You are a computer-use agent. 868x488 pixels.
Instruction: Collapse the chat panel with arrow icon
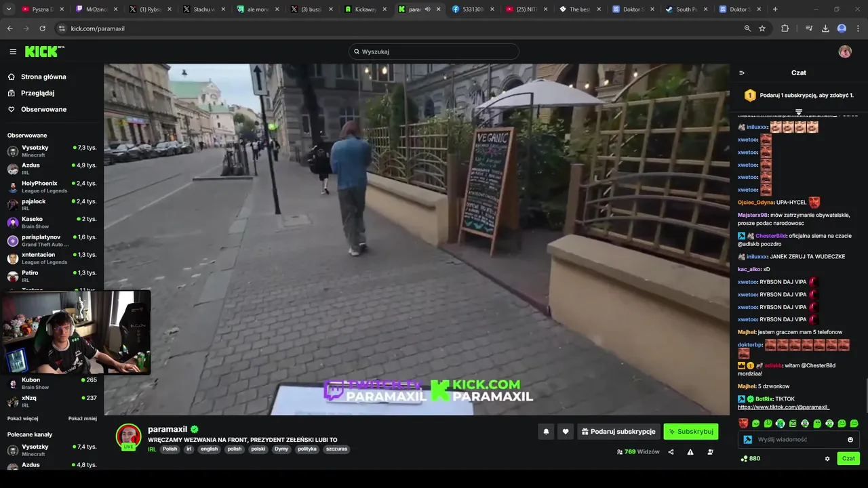742,73
